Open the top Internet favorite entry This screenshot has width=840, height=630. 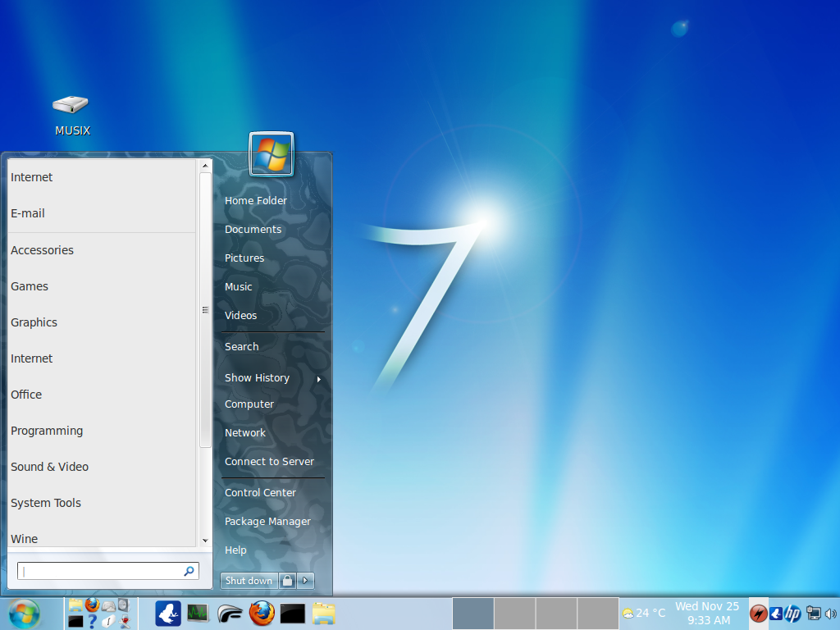click(102, 177)
